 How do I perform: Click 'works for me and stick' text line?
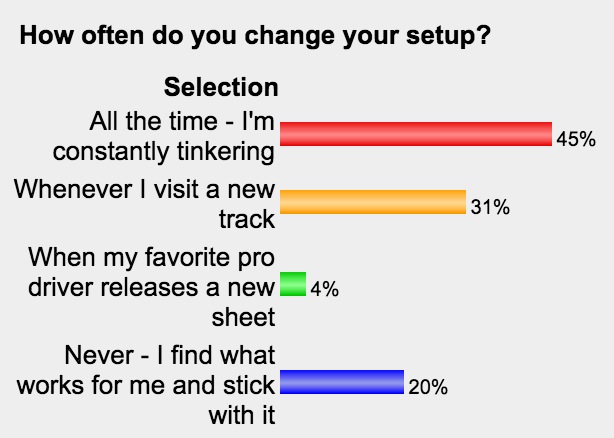(146, 385)
